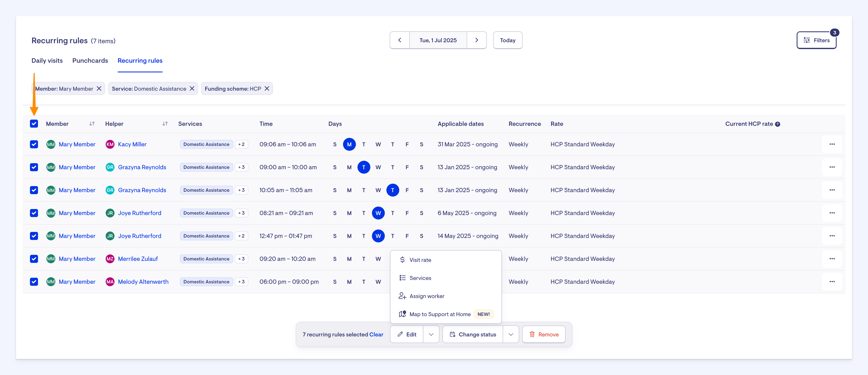Choose Assign worker from the edit menu
The width and height of the screenshot is (868, 375).
(x=446, y=296)
